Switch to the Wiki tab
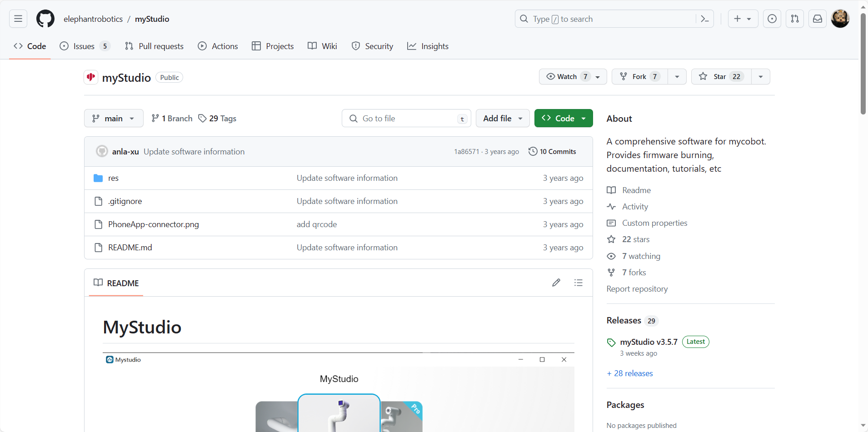Viewport: 868px width, 432px height. pyautogui.click(x=323, y=46)
